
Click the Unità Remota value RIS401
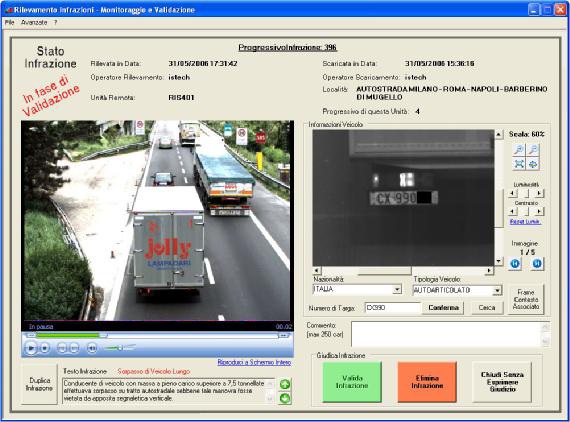pyautogui.click(x=181, y=97)
